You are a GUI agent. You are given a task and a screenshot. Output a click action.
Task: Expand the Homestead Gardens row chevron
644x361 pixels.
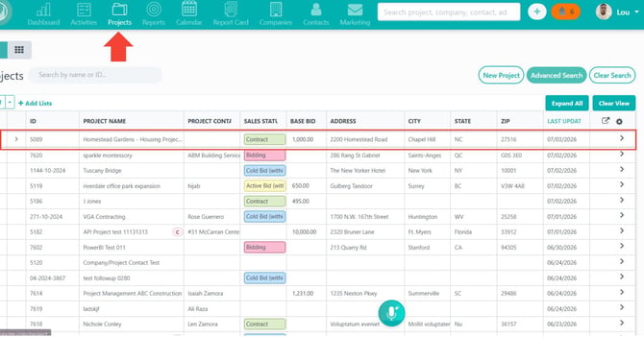point(16,139)
